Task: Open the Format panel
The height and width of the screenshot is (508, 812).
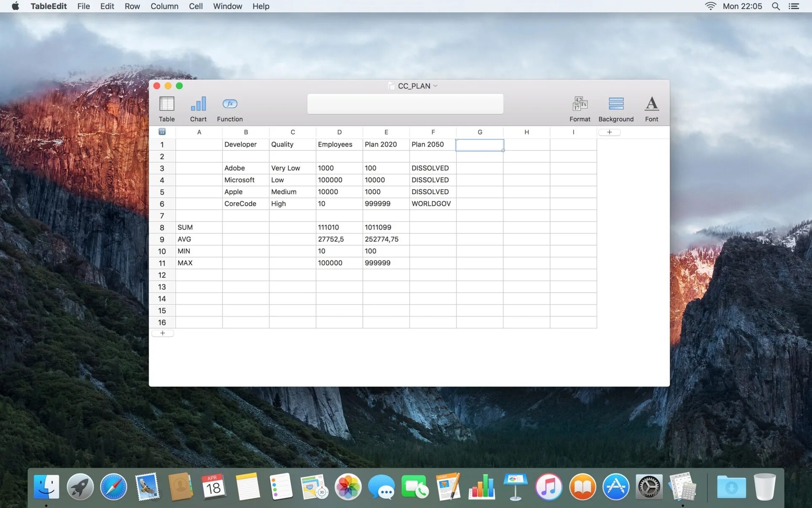Action: coord(580,104)
